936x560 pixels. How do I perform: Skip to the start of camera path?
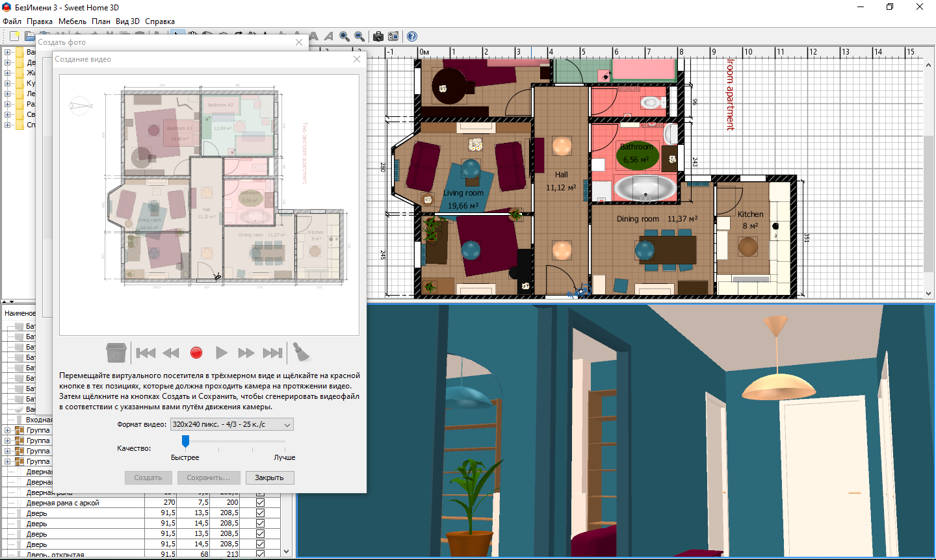146,353
